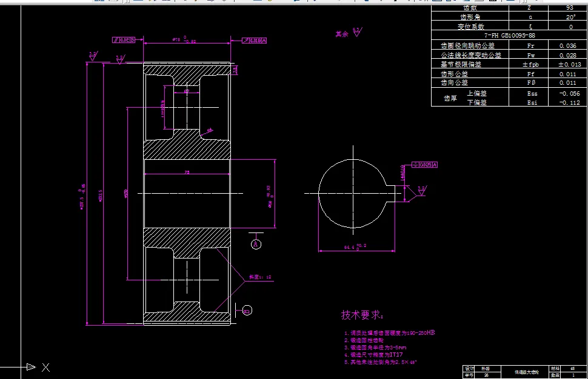
Task: Click the 齿形角 cell in the gear table
Action: 470,17
